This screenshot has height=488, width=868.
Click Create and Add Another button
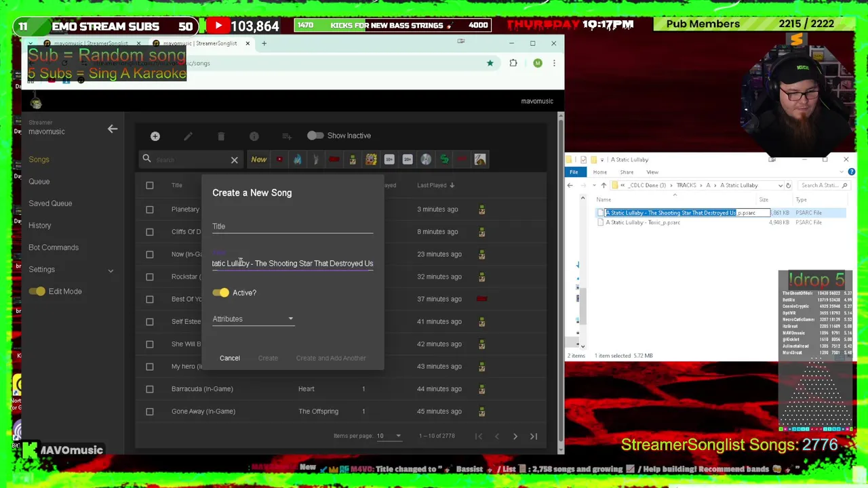pos(331,358)
